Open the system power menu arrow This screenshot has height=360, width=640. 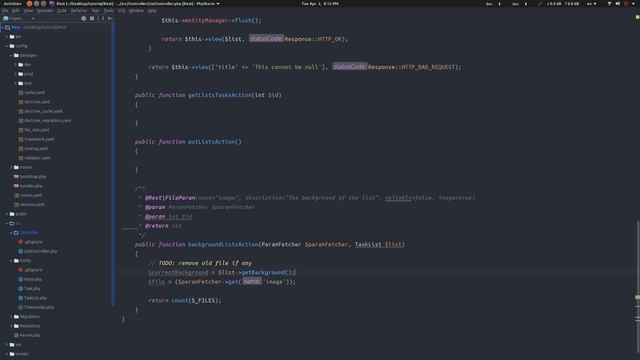click(x=633, y=4)
